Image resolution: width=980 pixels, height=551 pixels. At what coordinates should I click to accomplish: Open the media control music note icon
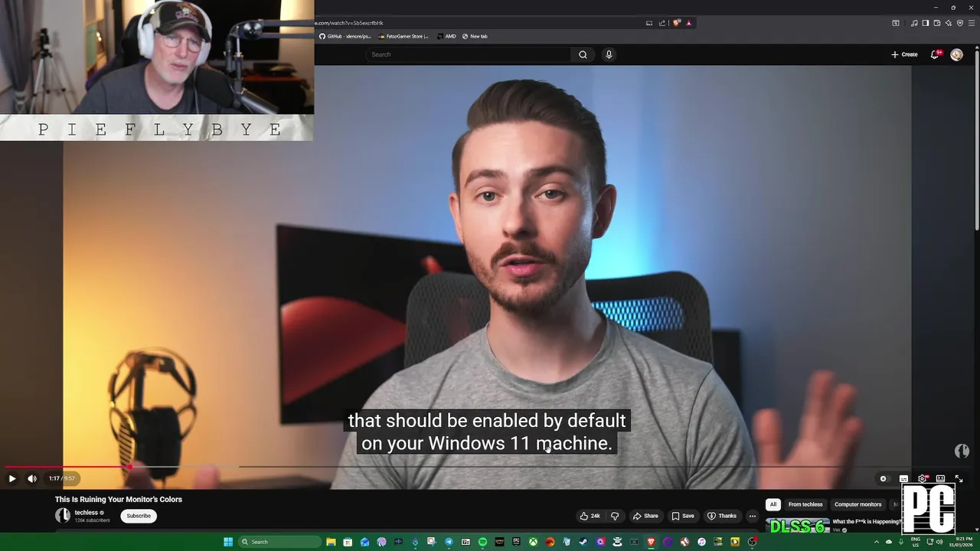[x=914, y=23]
